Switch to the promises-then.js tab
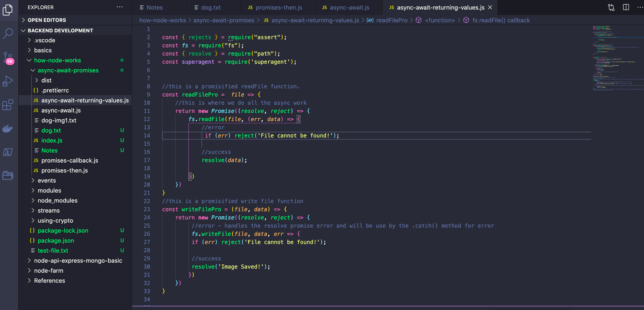The width and height of the screenshot is (644, 310). (x=278, y=8)
